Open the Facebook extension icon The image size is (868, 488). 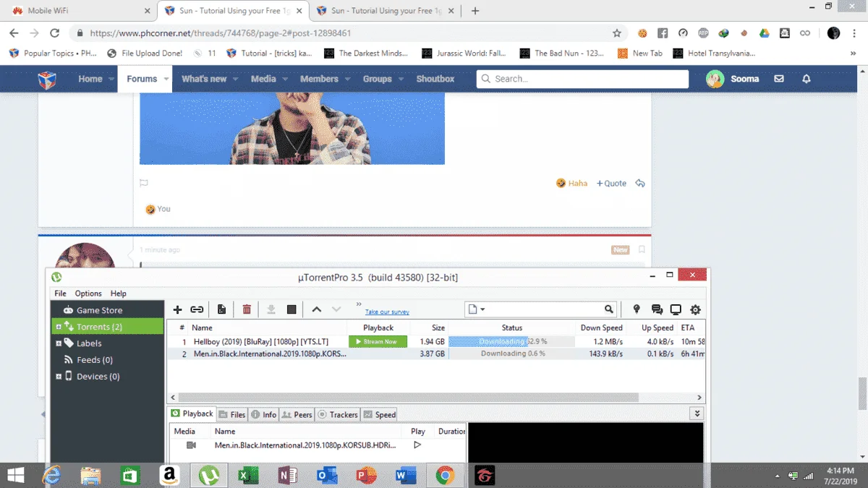663,33
